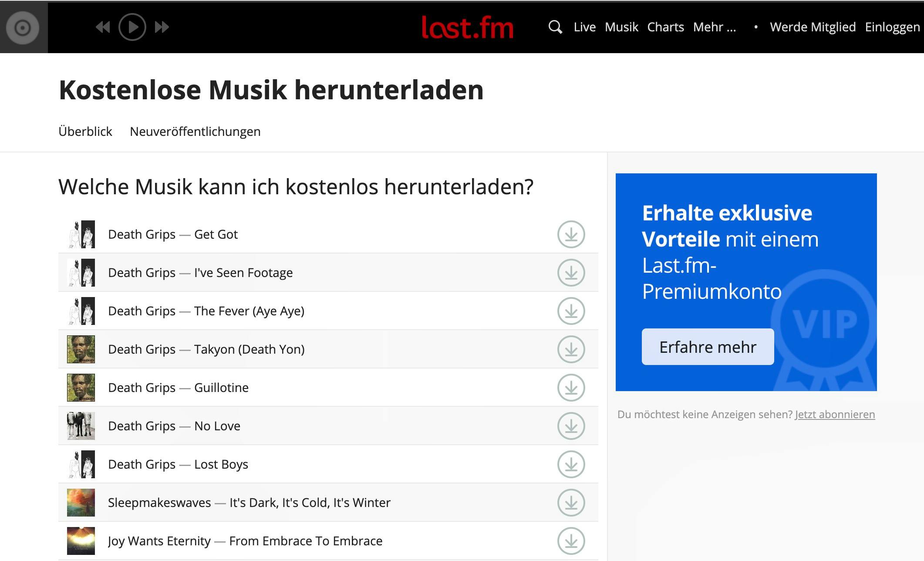Download Death Grips — Guillotine

coord(571,388)
